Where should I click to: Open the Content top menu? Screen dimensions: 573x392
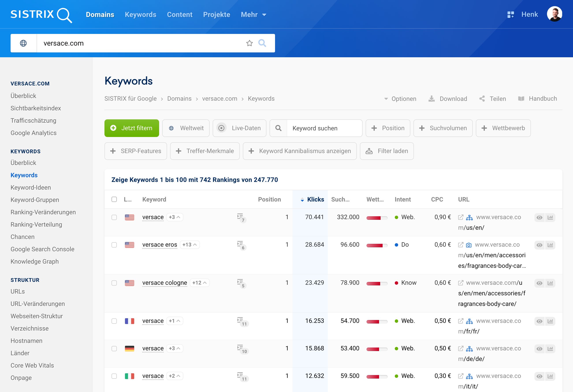coord(180,15)
